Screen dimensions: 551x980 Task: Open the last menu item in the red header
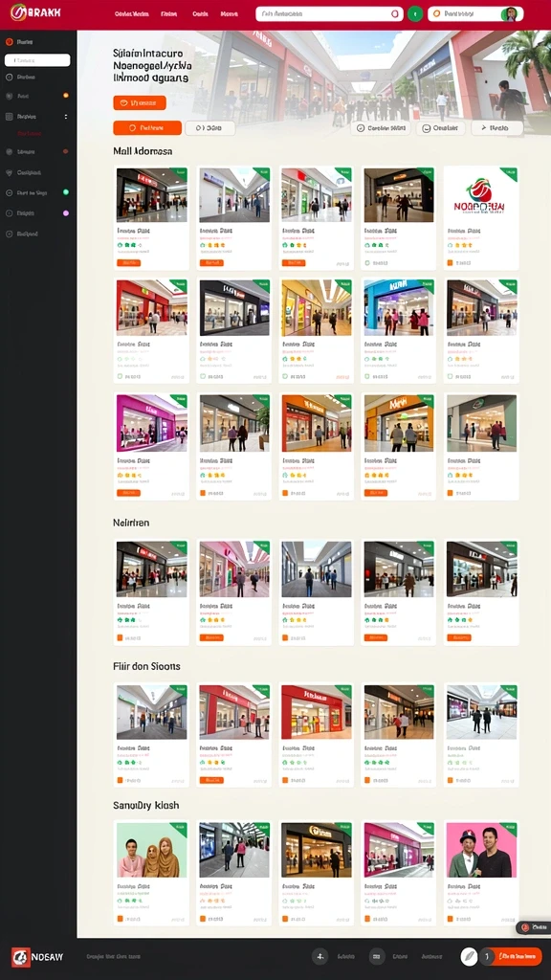click(230, 13)
